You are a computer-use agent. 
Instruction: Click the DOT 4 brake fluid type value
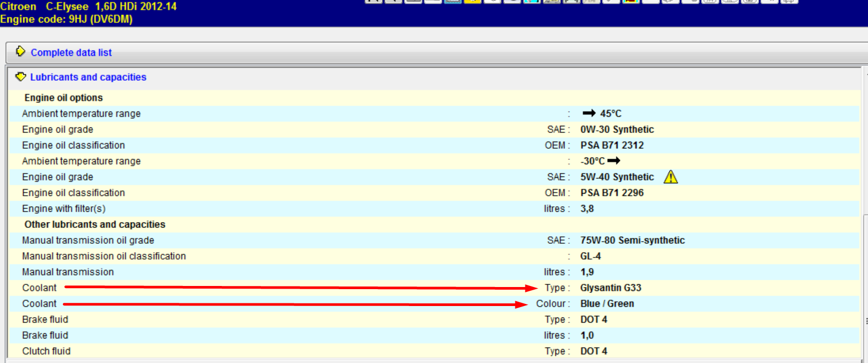click(593, 319)
